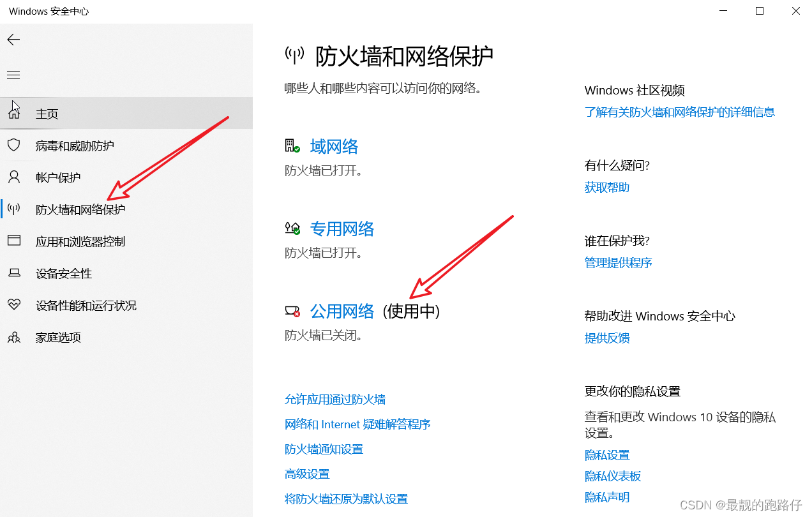Viewport: 812px width, 517px height.
Task: Click the 谁在保护我? heading
Action: point(617,241)
